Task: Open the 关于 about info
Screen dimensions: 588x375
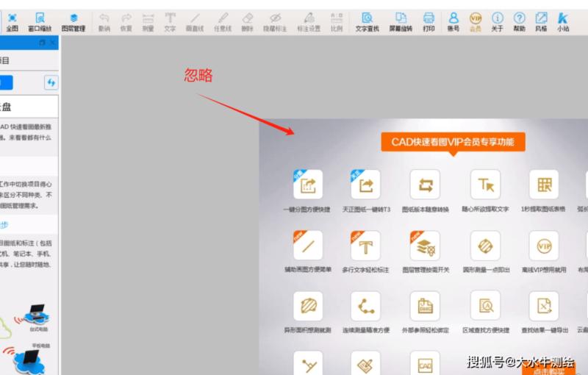Action: [498, 22]
